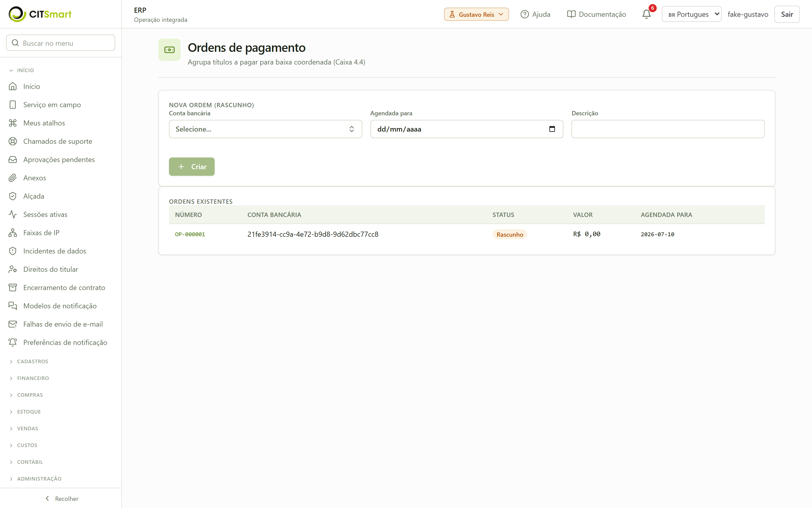Click the NÚMERO column header
This screenshot has width=812, height=508.
[x=188, y=215]
